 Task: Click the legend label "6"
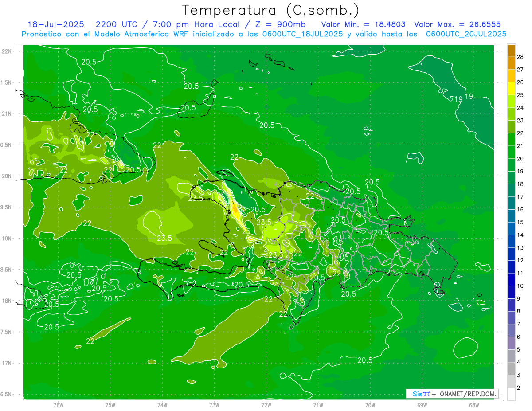pos(518,337)
